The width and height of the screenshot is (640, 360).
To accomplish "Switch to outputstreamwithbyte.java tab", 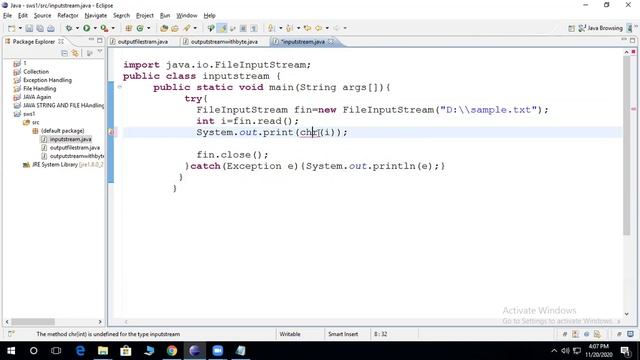I will [224, 42].
